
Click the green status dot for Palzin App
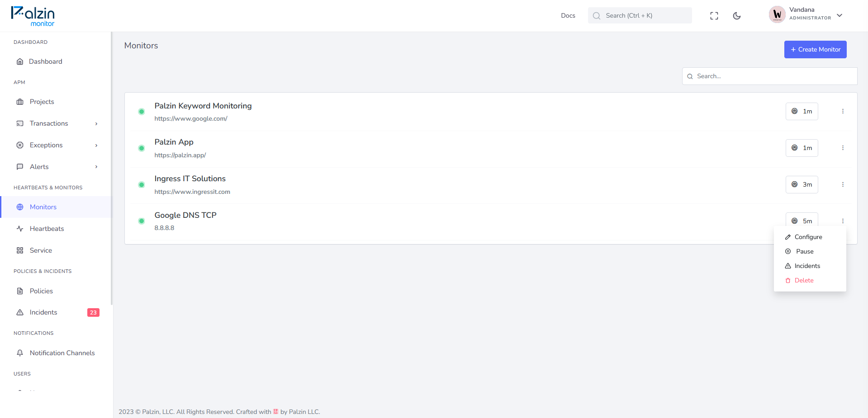142,148
